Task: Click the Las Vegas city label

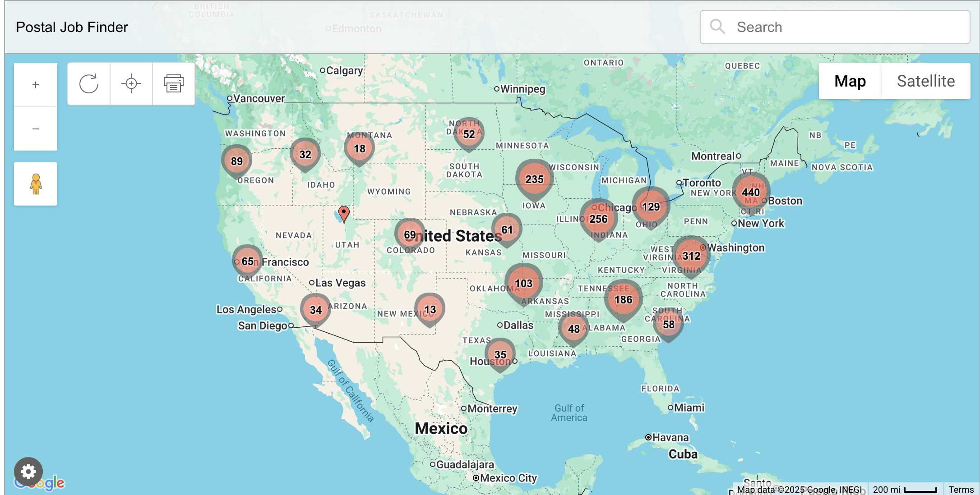Action: point(340,283)
